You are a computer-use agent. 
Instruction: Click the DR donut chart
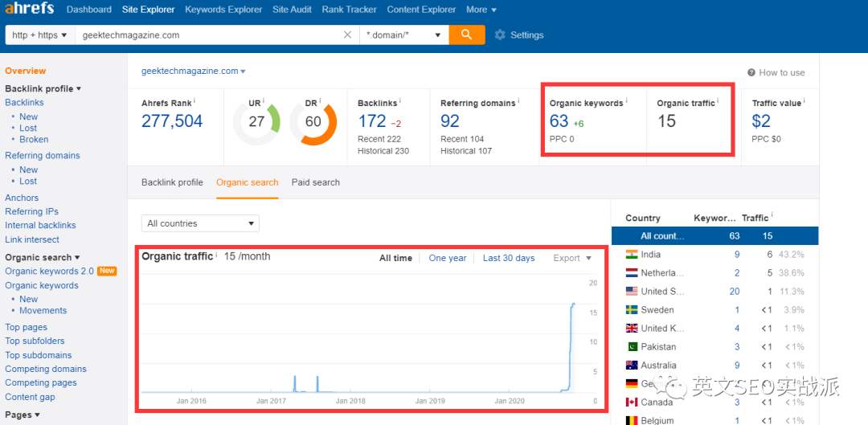point(313,121)
